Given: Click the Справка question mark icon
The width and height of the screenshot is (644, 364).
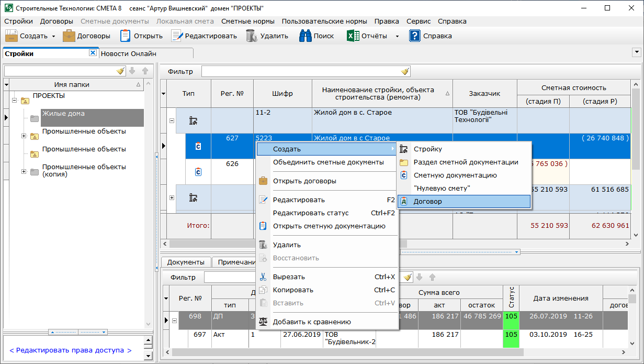Looking at the screenshot, I should point(415,36).
